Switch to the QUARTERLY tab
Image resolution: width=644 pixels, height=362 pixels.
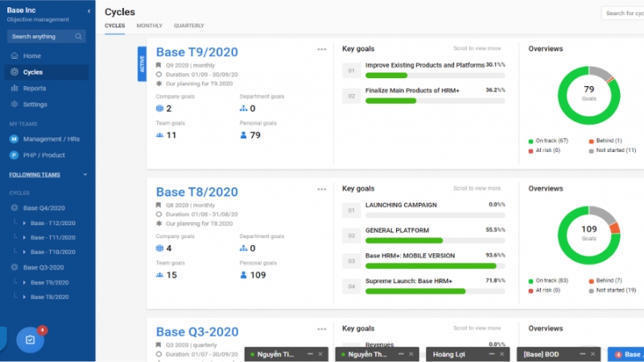tap(189, 26)
